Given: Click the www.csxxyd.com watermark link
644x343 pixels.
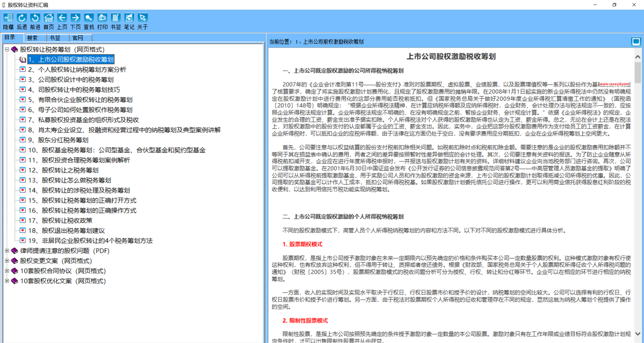Looking at the screenshot, I should 614,84.
